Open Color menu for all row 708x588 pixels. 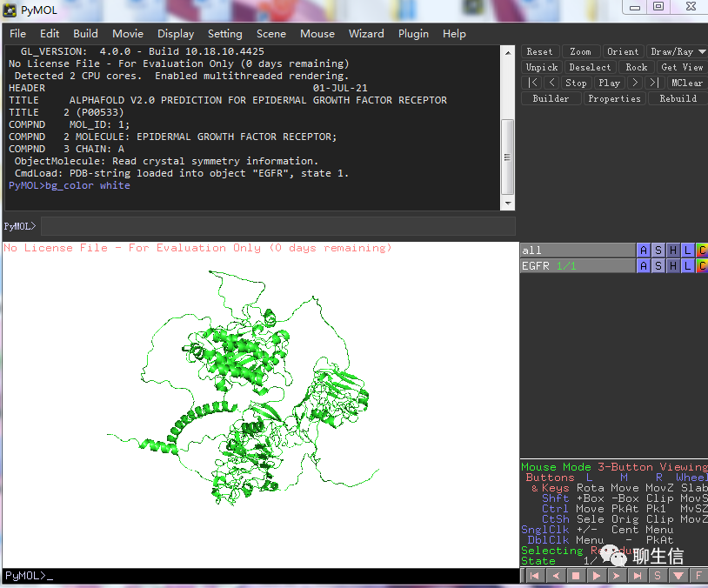click(x=702, y=251)
